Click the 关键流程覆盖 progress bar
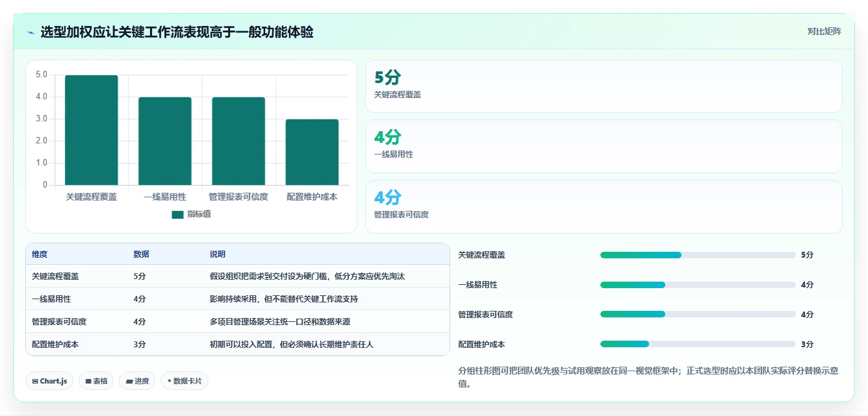Viewport: 868px width, 416px height. tap(698, 255)
